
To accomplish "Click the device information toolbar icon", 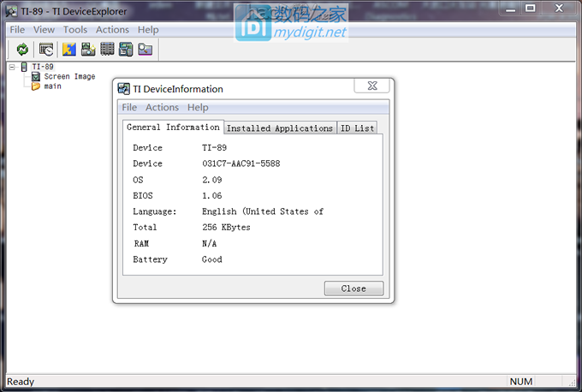I will tap(126, 50).
